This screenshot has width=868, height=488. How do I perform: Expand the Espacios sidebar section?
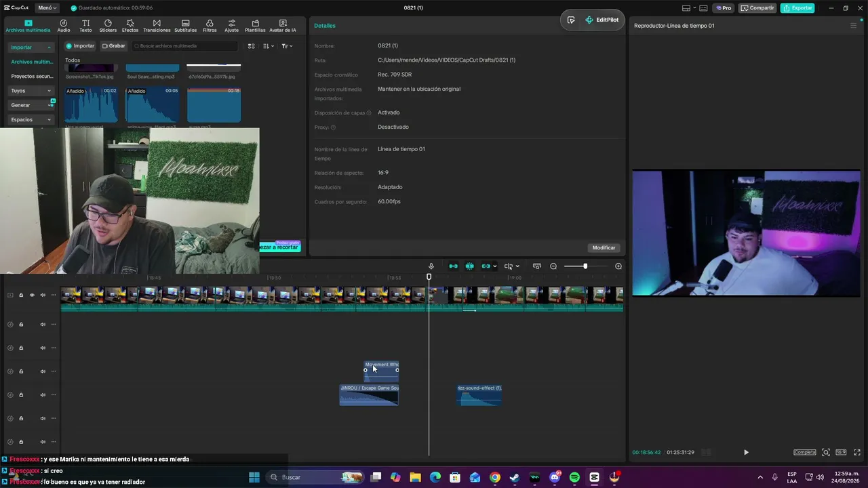click(31, 120)
